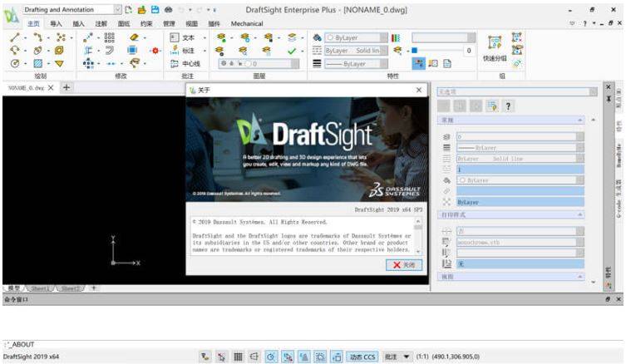Toggle the Grid display in status bar
626x364 pixels.
pyautogui.click(x=236, y=357)
